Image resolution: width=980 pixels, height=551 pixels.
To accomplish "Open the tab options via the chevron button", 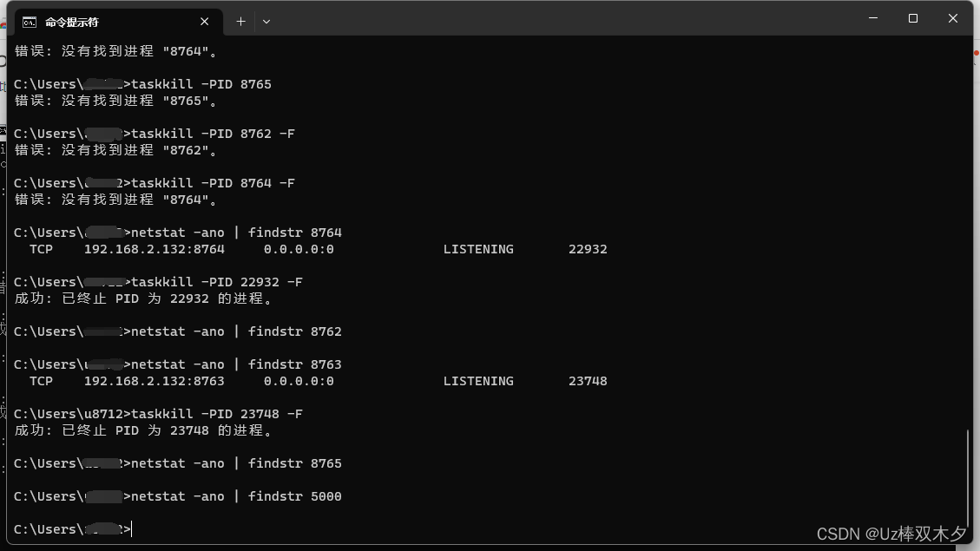I will (266, 21).
